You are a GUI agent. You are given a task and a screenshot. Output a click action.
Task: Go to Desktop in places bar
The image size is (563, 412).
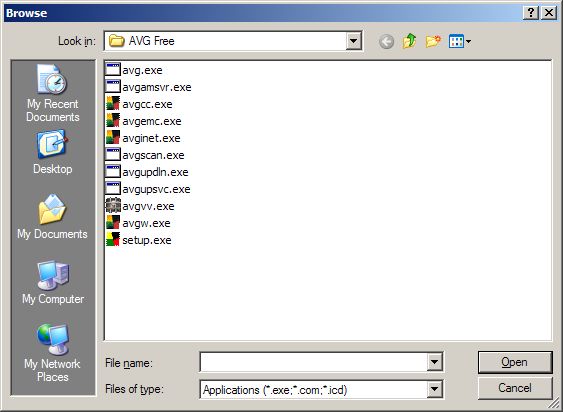pos(52,153)
